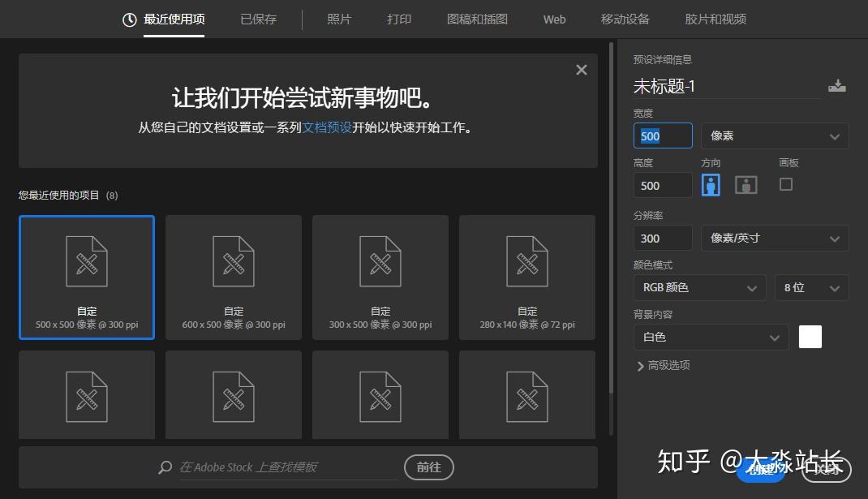This screenshot has height=499, width=868.
Task: Click the presets list vertical scrollbar
Action: tap(611, 219)
